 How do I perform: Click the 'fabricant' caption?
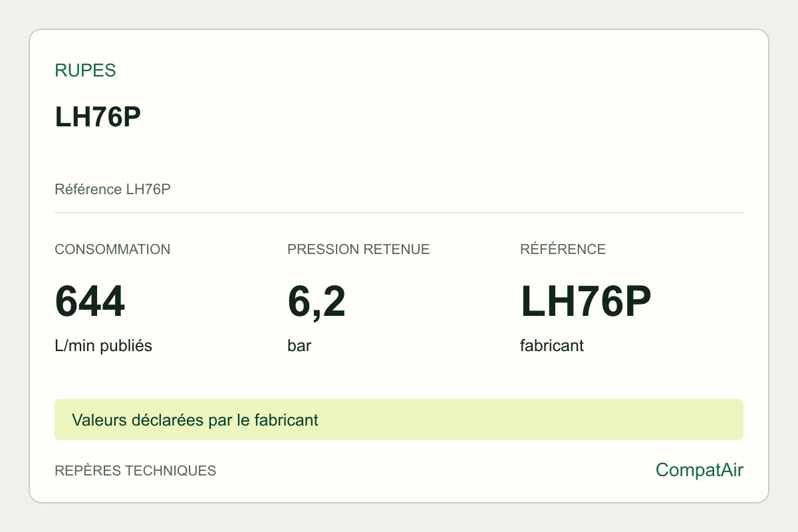(x=552, y=346)
